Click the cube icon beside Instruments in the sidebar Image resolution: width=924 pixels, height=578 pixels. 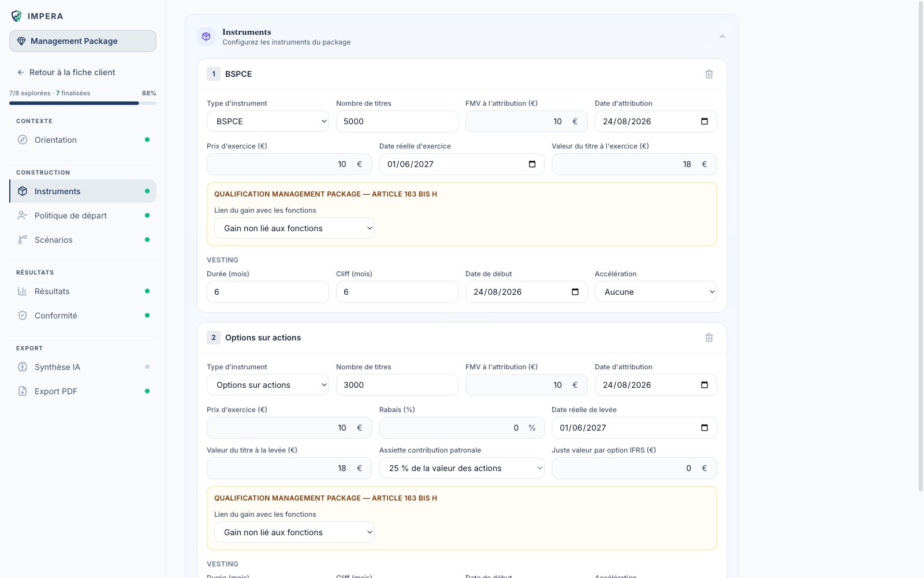click(23, 191)
